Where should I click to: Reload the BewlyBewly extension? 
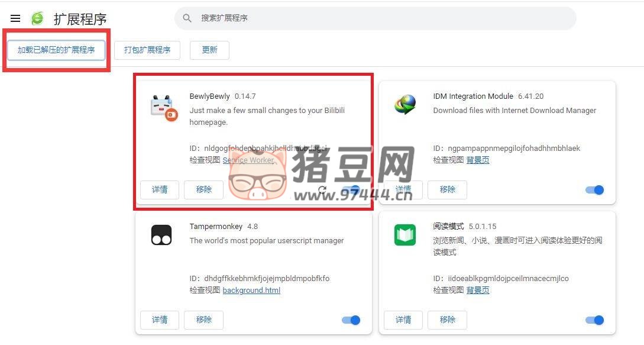point(322,189)
